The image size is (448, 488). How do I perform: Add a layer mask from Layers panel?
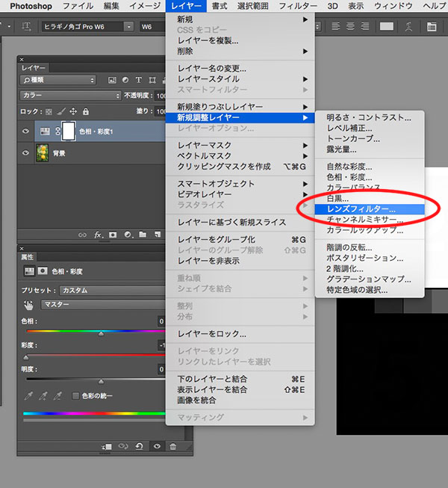pos(113,235)
